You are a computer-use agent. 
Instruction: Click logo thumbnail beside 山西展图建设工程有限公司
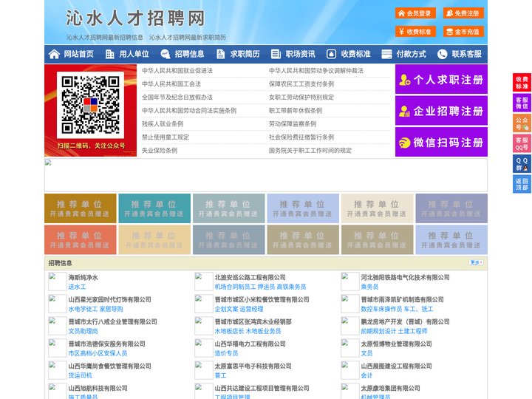(349, 370)
